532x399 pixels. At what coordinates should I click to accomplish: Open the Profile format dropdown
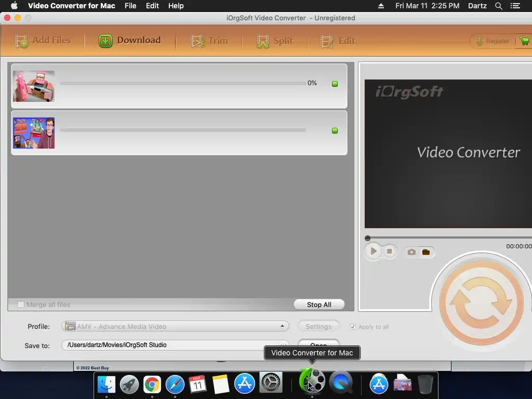(x=175, y=326)
